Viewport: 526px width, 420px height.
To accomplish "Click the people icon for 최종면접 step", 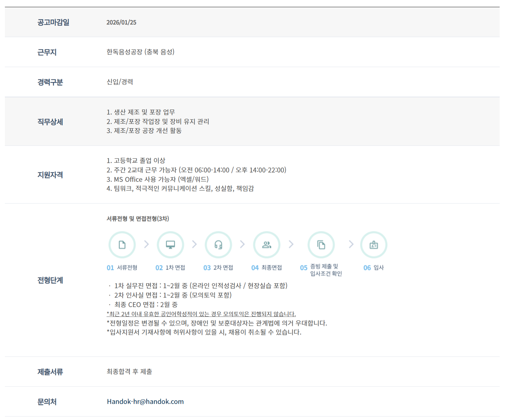I will click(x=267, y=245).
